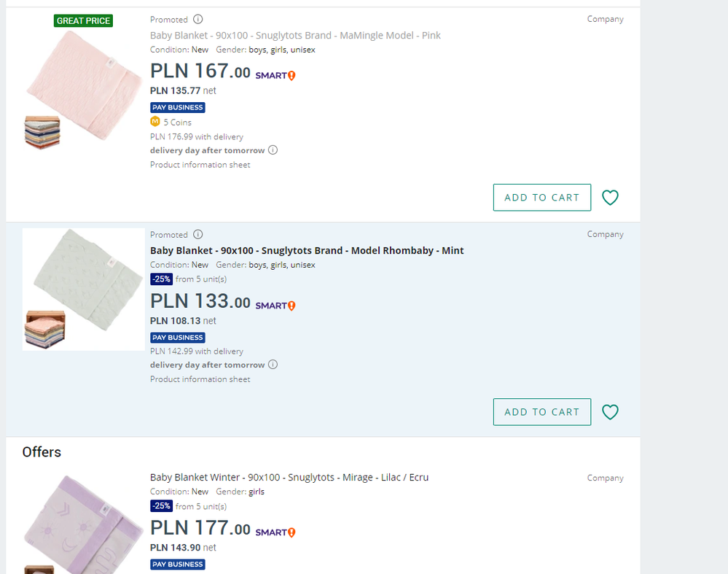This screenshot has height=574, width=728.
Task: Click the coins icon on pink blanket
Action: [x=155, y=122]
